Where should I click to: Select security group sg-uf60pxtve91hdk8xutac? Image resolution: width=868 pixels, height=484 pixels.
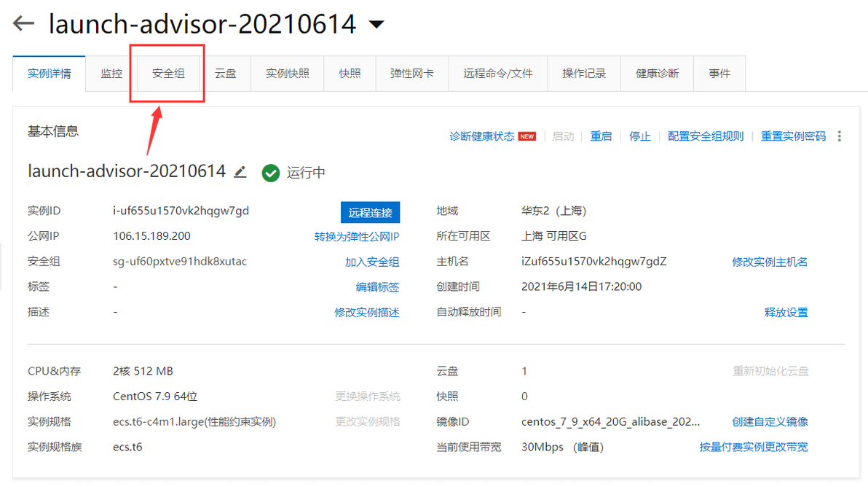[x=180, y=262]
